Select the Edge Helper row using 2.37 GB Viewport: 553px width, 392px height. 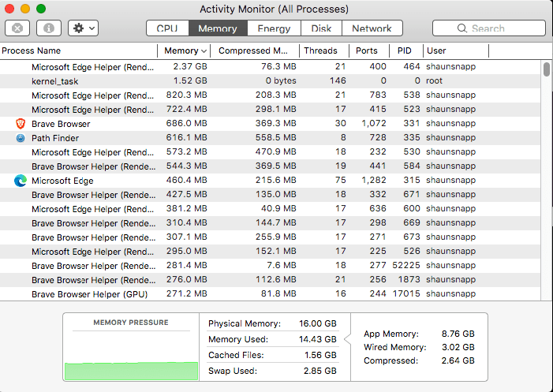click(x=270, y=67)
